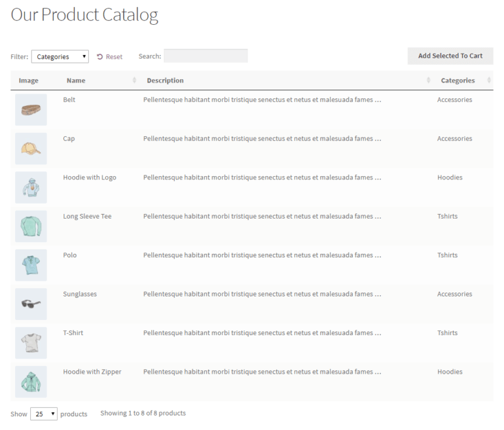The height and width of the screenshot is (430, 504).
Task: Click the Our Product Catalog heading
Action: [x=84, y=15]
